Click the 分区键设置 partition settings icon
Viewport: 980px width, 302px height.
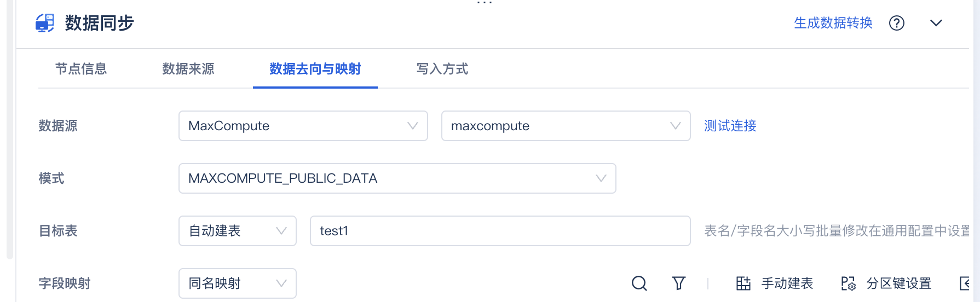848,283
